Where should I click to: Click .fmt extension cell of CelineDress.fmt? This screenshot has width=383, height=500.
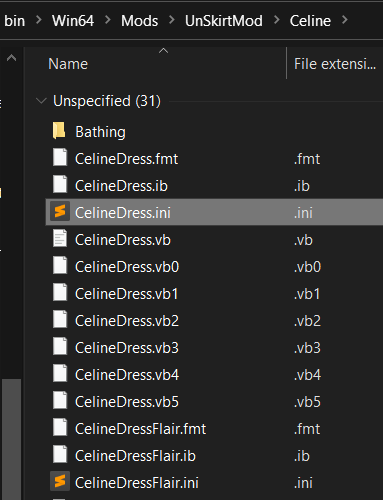pyautogui.click(x=307, y=159)
